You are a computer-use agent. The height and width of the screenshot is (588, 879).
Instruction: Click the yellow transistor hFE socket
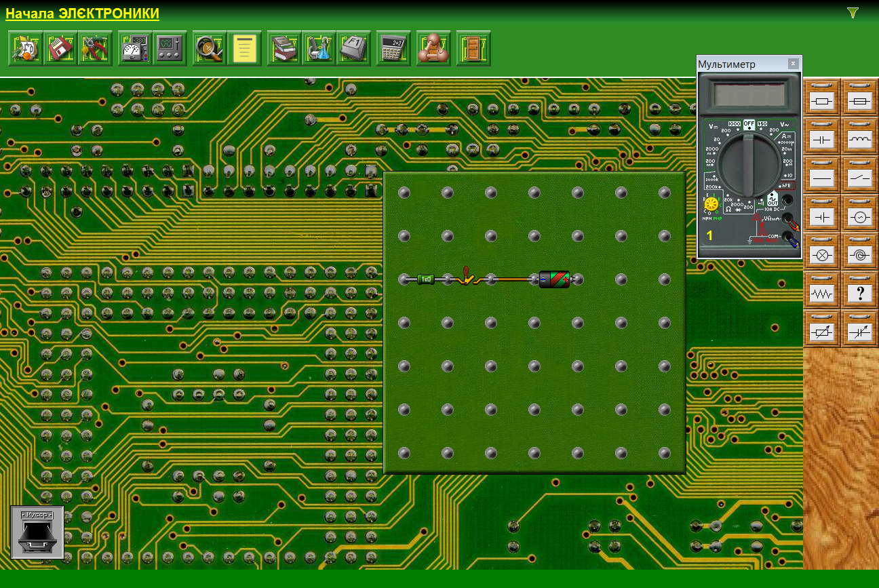pyautogui.click(x=711, y=203)
